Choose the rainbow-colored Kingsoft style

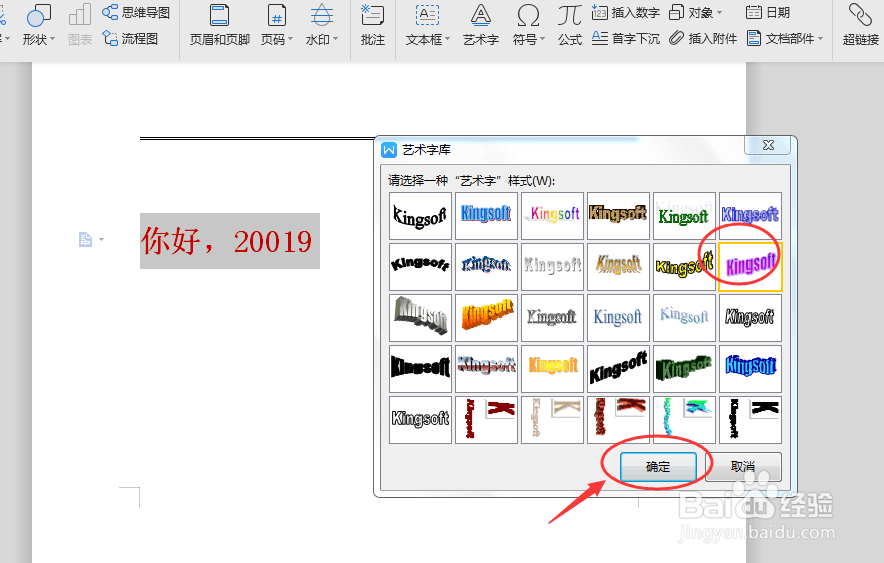point(552,216)
